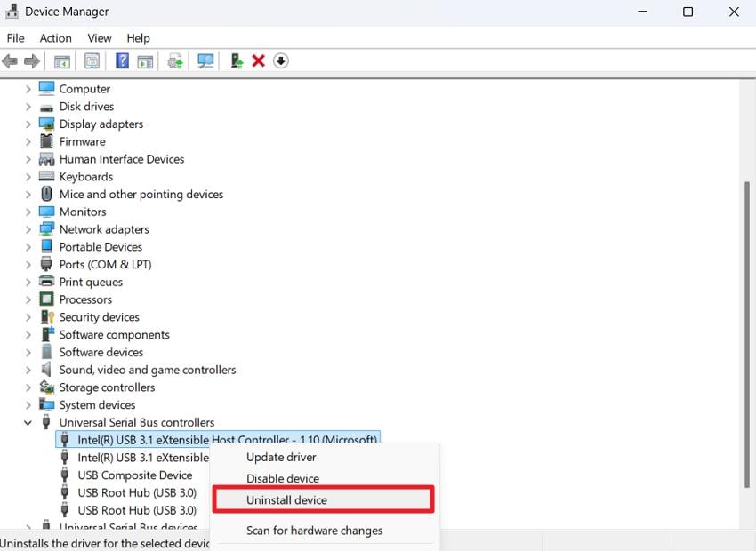756x551 pixels.
Task: Click the Forward navigation arrow icon
Action: coord(33,60)
